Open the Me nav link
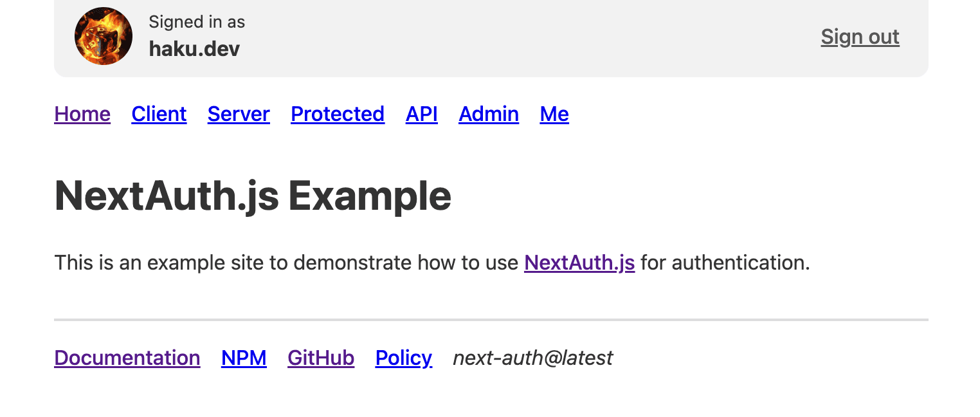This screenshot has width=980, height=417. [554, 114]
